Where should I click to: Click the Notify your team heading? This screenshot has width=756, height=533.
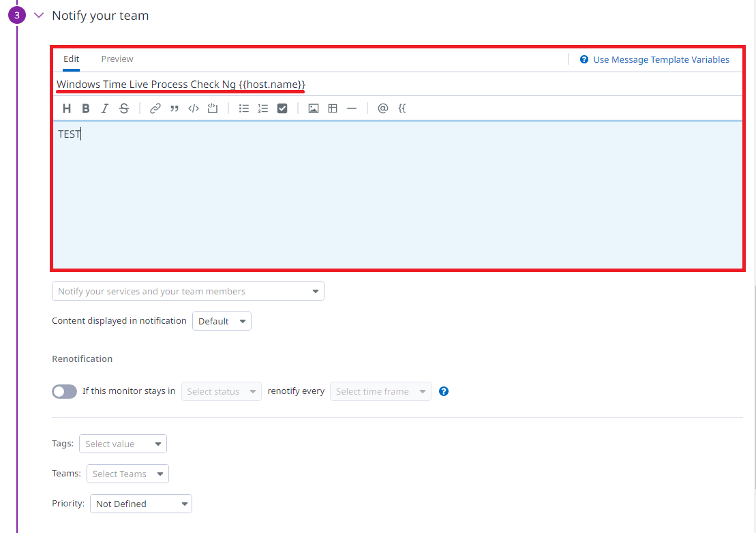click(100, 16)
